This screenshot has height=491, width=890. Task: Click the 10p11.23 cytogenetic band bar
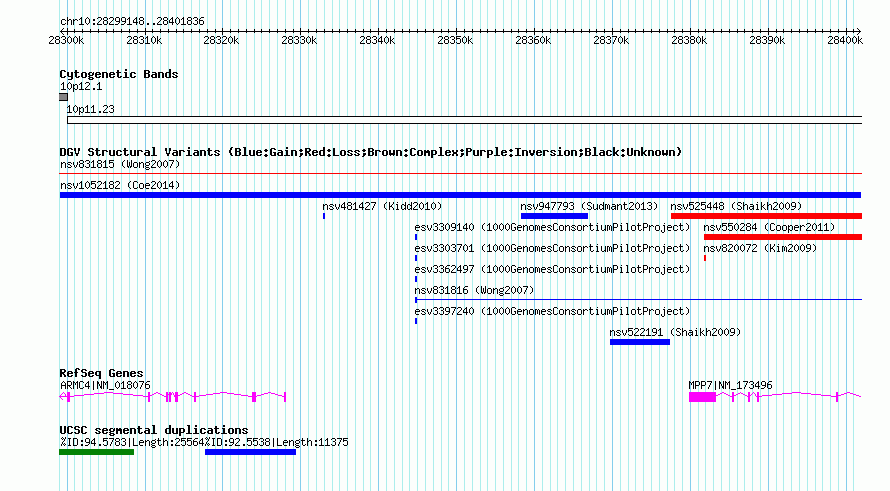coord(464,120)
